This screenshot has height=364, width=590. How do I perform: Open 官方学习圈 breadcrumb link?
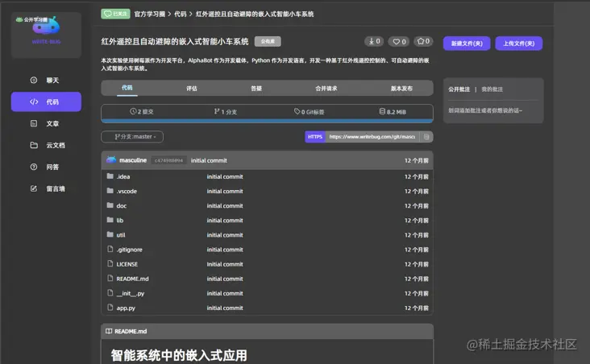(150, 14)
